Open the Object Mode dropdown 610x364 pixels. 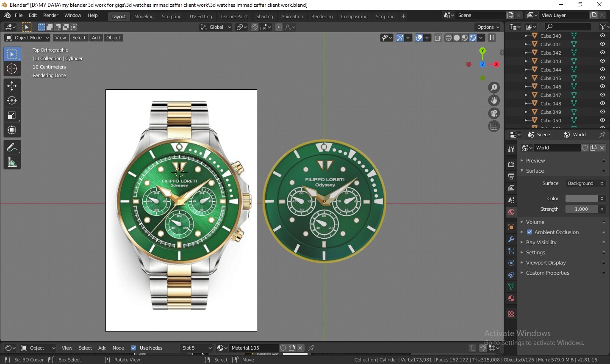(x=27, y=38)
